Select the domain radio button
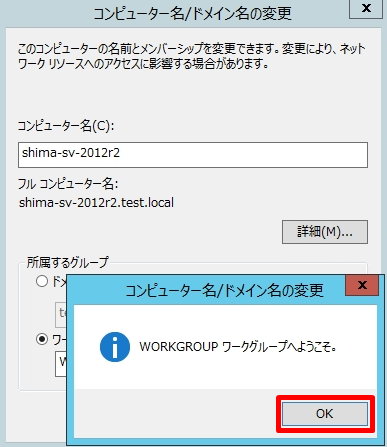 click(42, 281)
